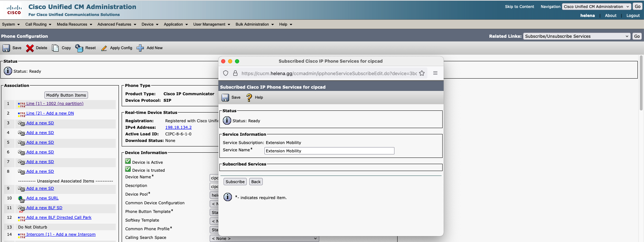Bookmark page with the star icon
This screenshot has height=242, width=644.
[422, 73]
